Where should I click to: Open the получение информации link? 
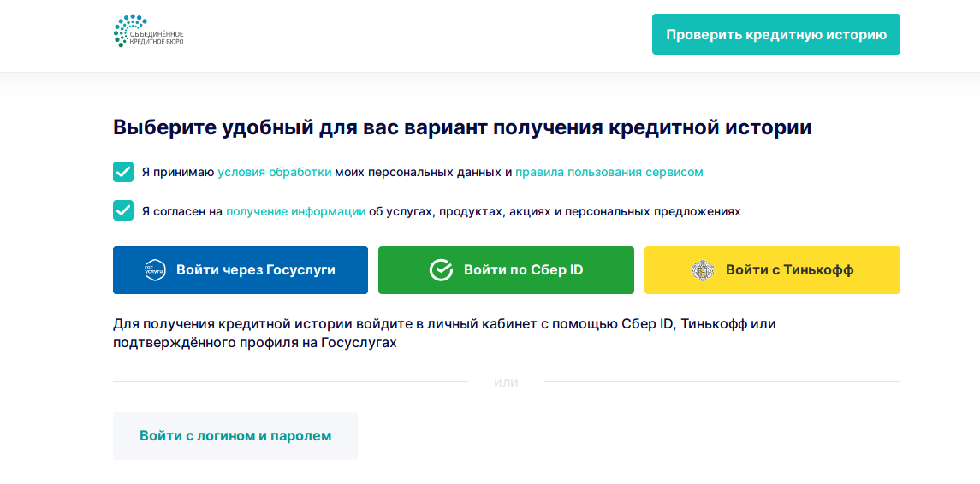click(x=295, y=211)
